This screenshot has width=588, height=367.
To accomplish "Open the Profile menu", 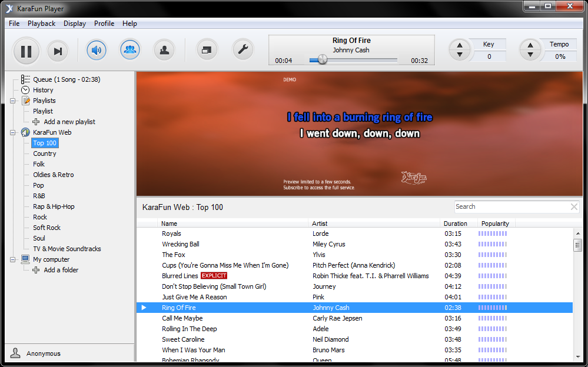I will click(104, 24).
